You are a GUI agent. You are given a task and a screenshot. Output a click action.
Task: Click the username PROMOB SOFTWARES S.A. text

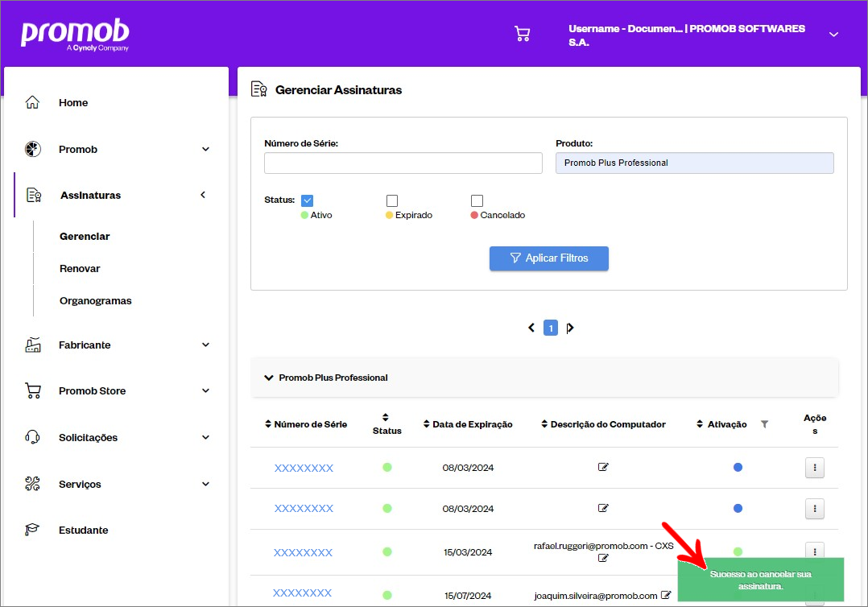click(x=686, y=35)
